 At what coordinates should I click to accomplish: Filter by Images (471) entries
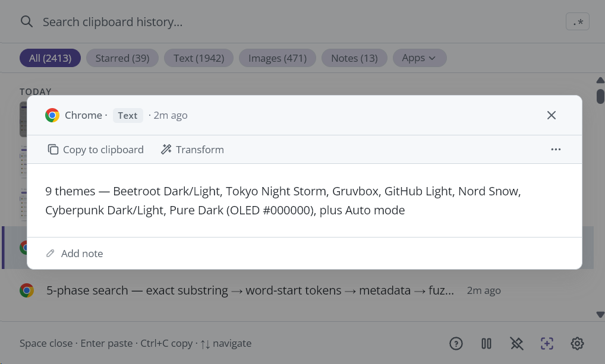(277, 58)
